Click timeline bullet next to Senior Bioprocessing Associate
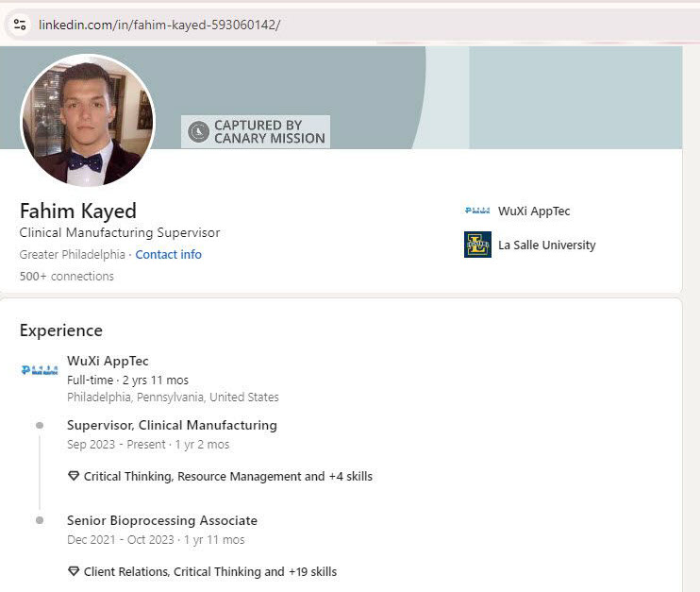700x592 pixels. [39, 520]
